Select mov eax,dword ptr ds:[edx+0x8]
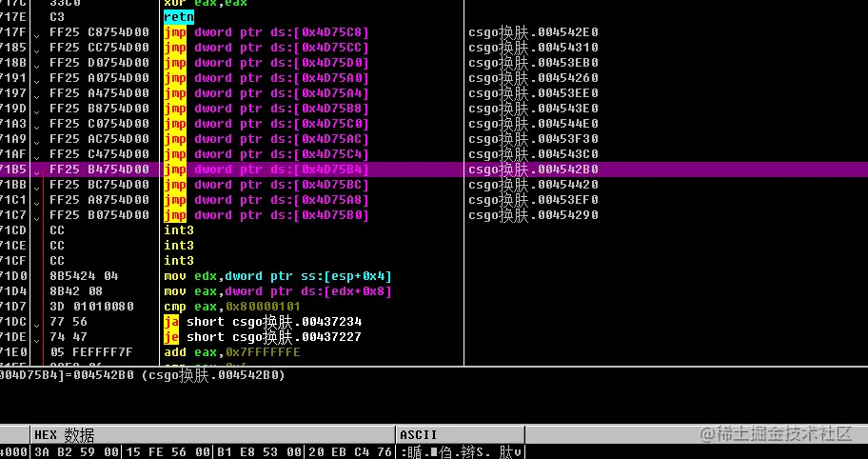Viewport: 868px width, 459px height. [x=278, y=291]
